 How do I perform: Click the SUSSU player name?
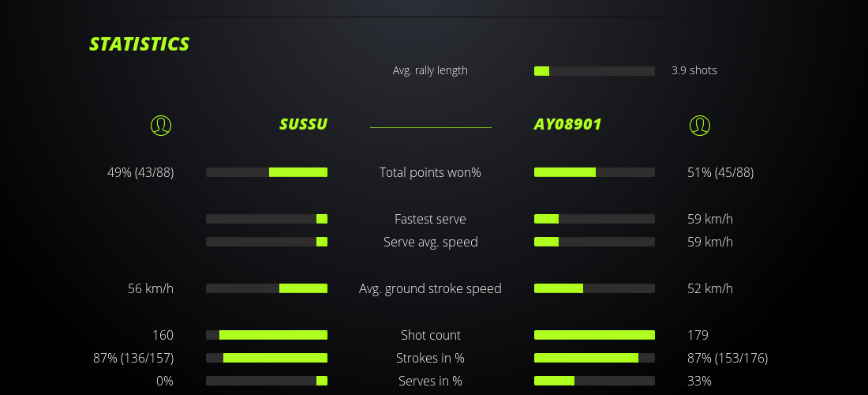(x=303, y=125)
